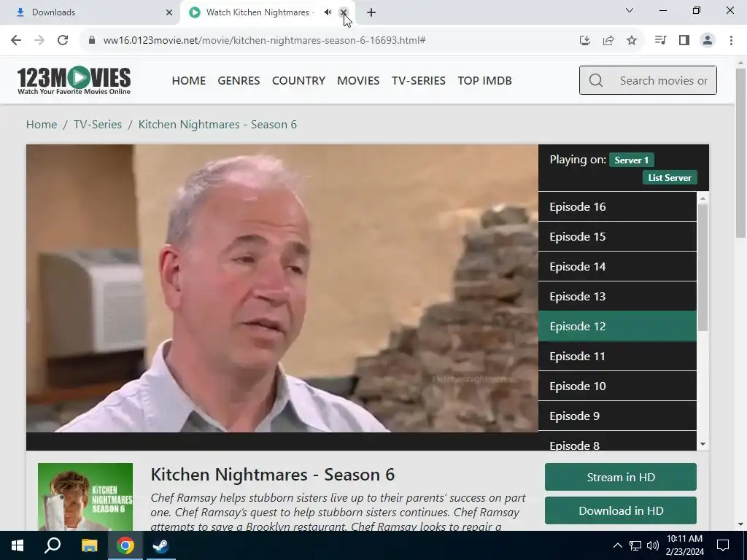Open the TOP IMDB menu item
This screenshot has width=747, height=560.
click(x=485, y=80)
